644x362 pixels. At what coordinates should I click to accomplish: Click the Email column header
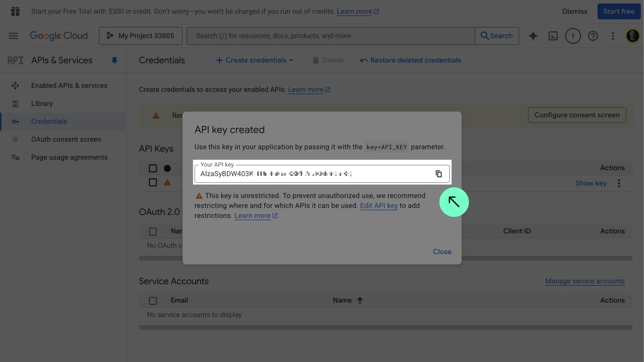click(179, 300)
